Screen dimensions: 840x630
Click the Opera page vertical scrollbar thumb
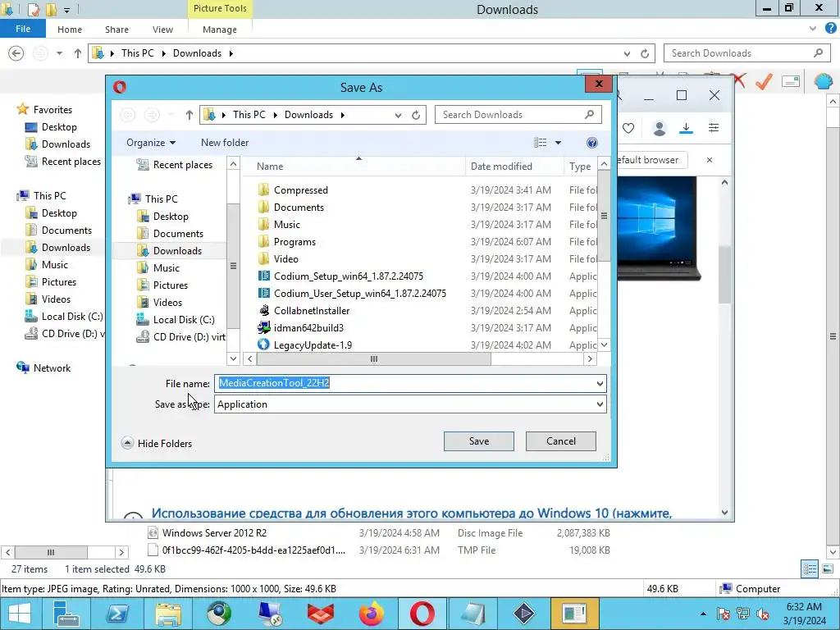(x=724, y=274)
